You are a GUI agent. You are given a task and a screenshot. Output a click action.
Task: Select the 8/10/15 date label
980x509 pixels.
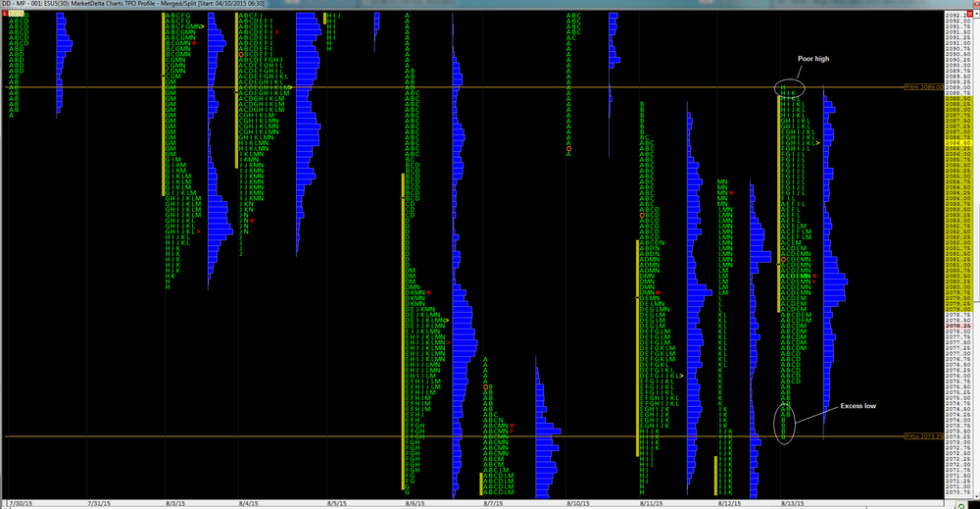click(x=578, y=503)
